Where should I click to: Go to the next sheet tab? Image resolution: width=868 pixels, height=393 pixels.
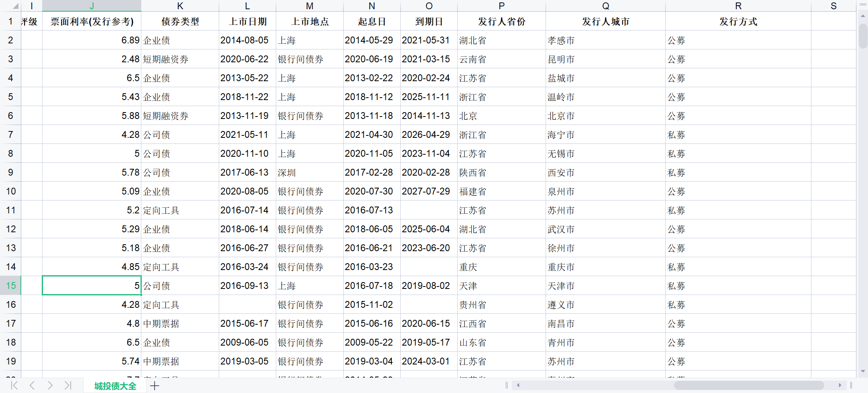[50, 386]
